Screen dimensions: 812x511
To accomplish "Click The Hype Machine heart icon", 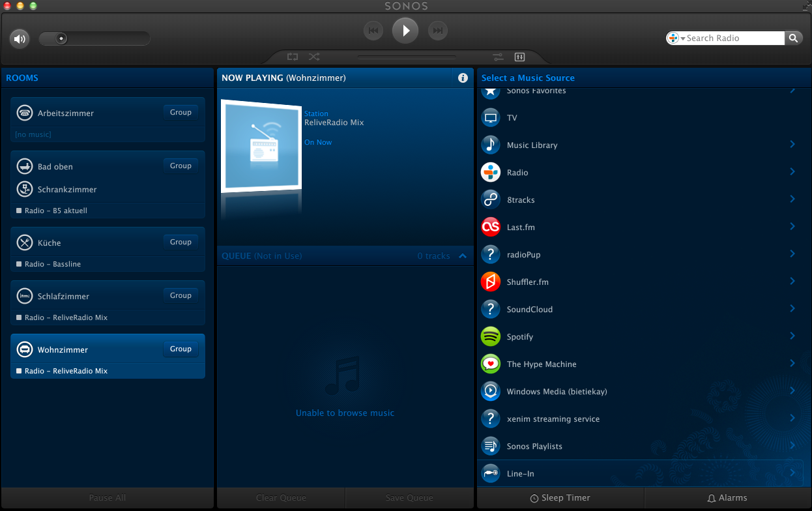I will (x=490, y=364).
